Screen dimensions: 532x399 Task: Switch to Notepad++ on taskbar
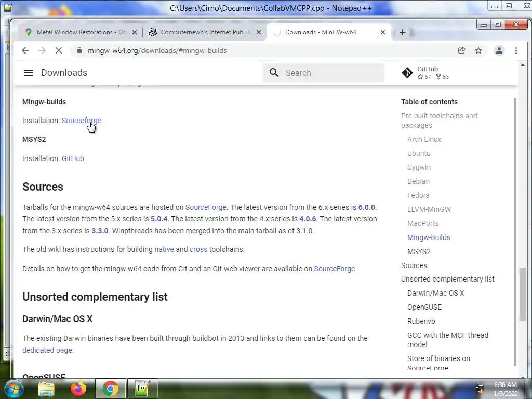142,389
